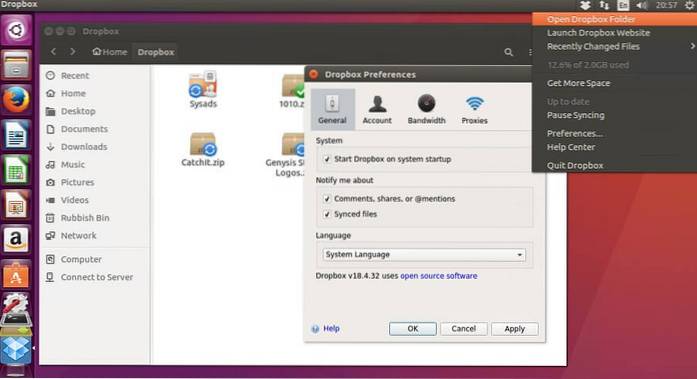Toggle Start Dropbox on system startup
The width and height of the screenshot is (697, 379).
(x=327, y=159)
